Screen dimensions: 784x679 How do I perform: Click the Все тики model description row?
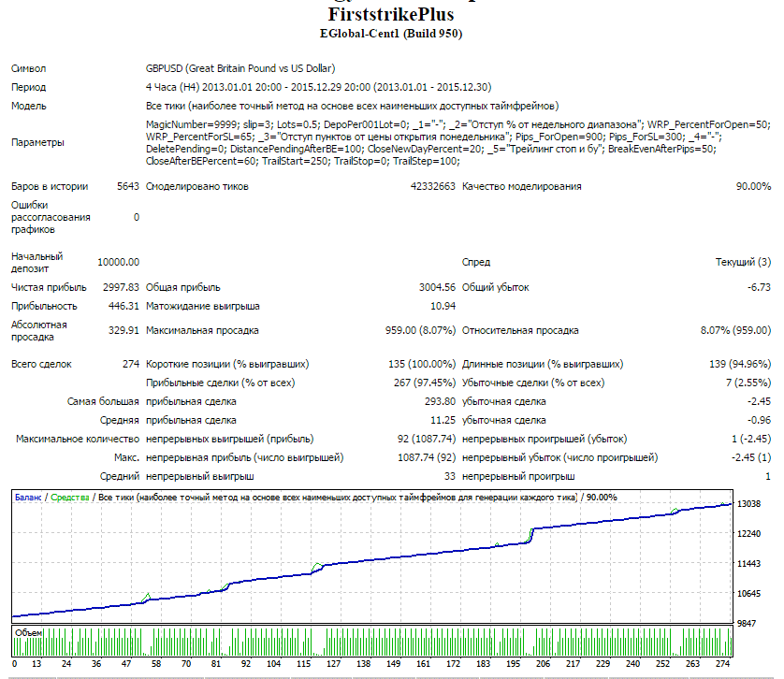coord(352,106)
